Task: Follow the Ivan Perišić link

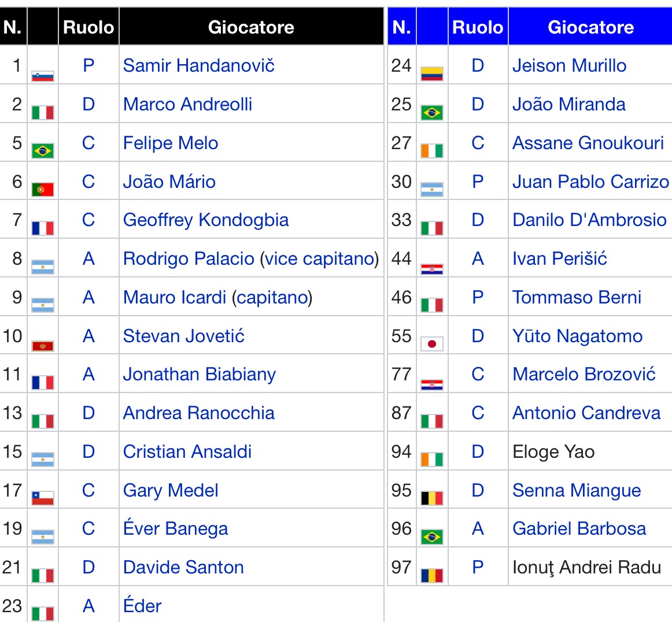Action: 559,258
